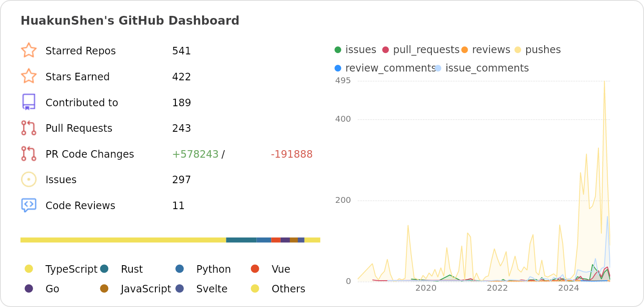Click the 2024 x-axis label
The height and width of the screenshot is (307, 644).
(x=568, y=288)
